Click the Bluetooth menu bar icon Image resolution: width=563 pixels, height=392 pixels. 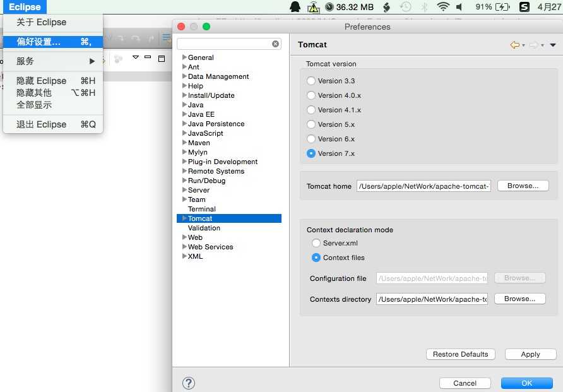tap(425, 7)
